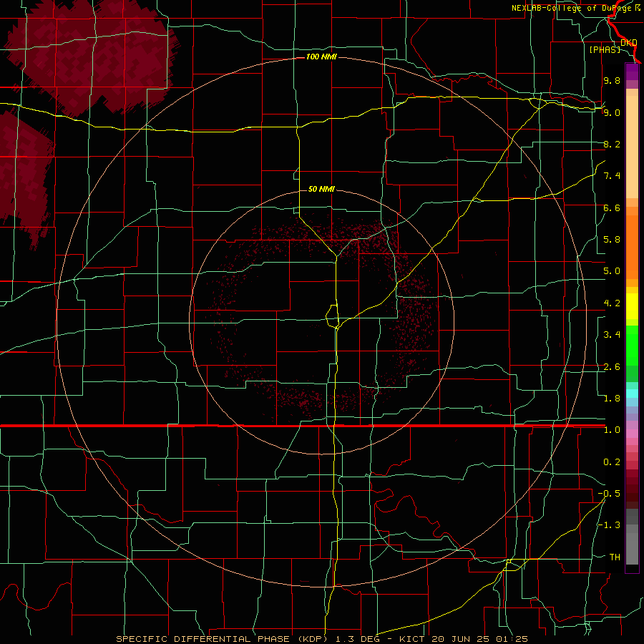Click the -1.3 legend value
The image size is (644, 644).
pyautogui.click(x=609, y=525)
